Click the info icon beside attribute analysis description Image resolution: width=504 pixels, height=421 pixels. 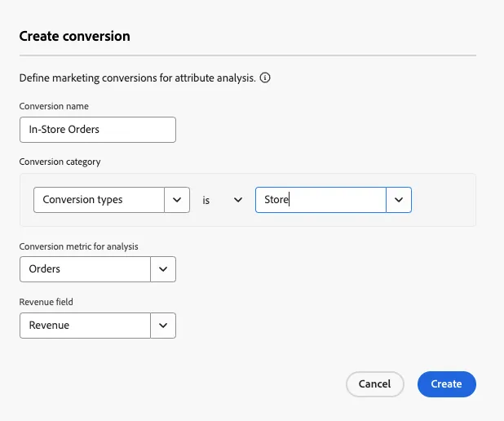[265, 78]
